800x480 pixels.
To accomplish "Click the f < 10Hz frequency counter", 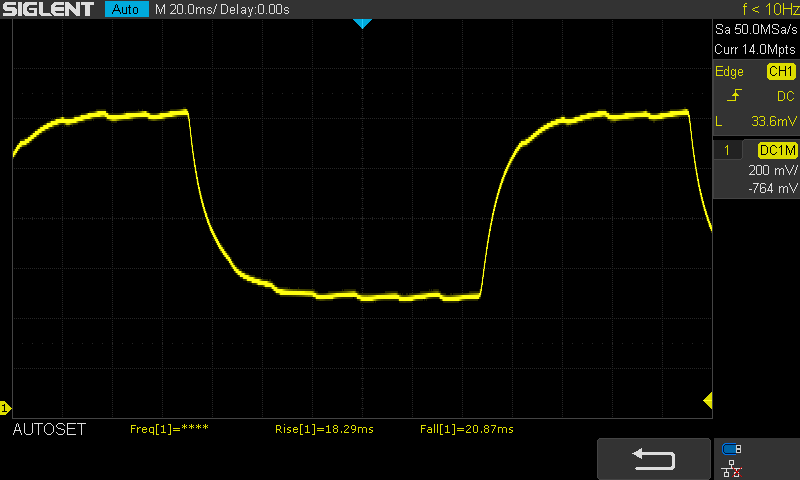I will (x=770, y=9).
